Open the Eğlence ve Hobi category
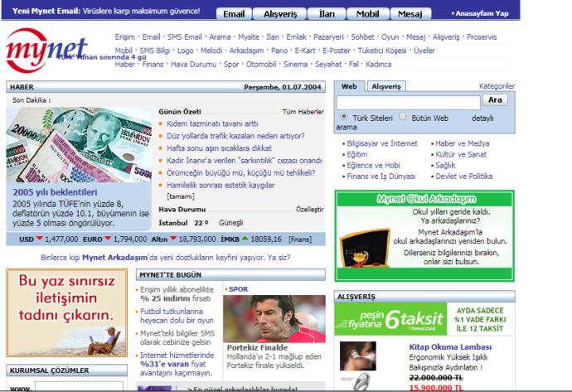This screenshot has width=572, height=392. click(373, 165)
